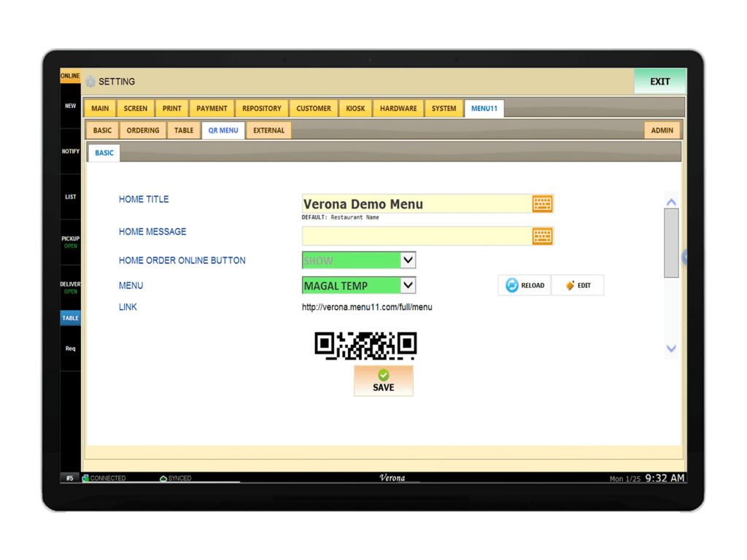The height and width of the screenshot is (560, 747).
Task: Open the EXTERNAL sub-tab
Action: [268, 131]
